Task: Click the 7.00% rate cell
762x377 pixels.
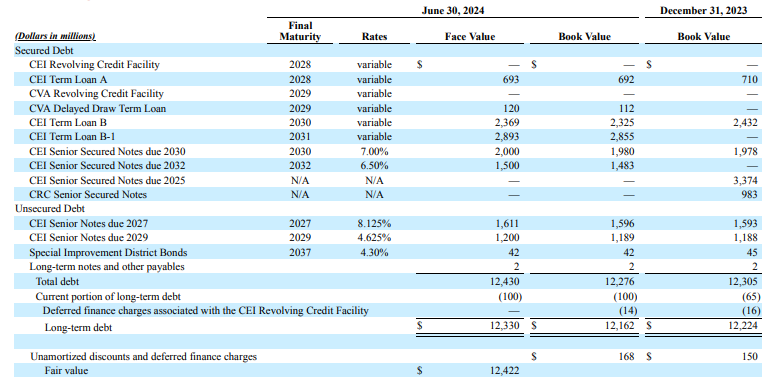Action: [375, 152]
